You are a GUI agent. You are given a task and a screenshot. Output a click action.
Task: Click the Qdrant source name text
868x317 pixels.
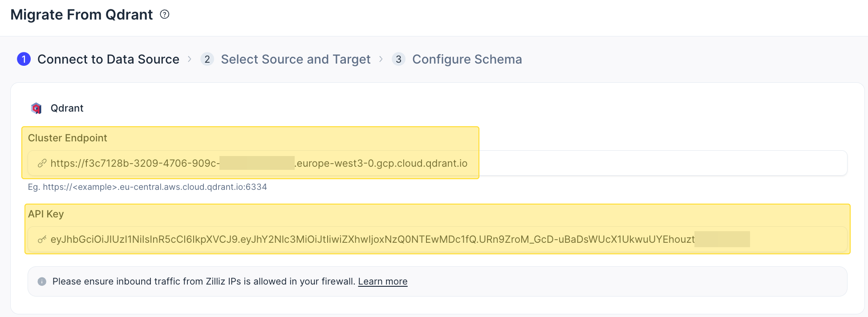coord(67,108)
